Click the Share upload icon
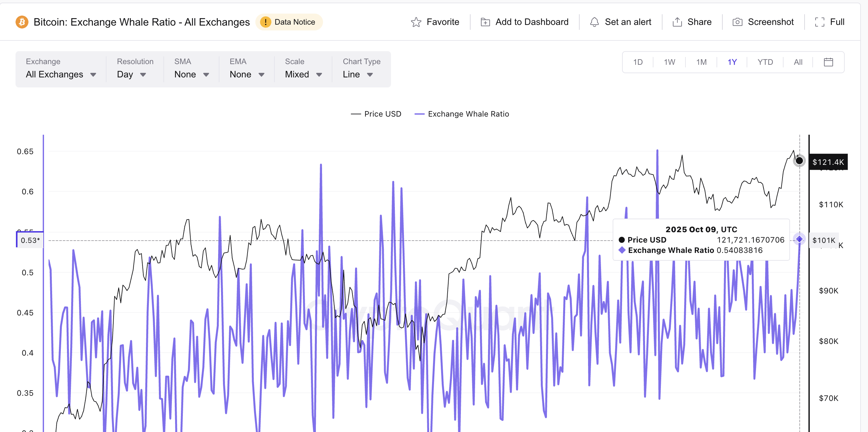The image size is (868, 432). 677,22
